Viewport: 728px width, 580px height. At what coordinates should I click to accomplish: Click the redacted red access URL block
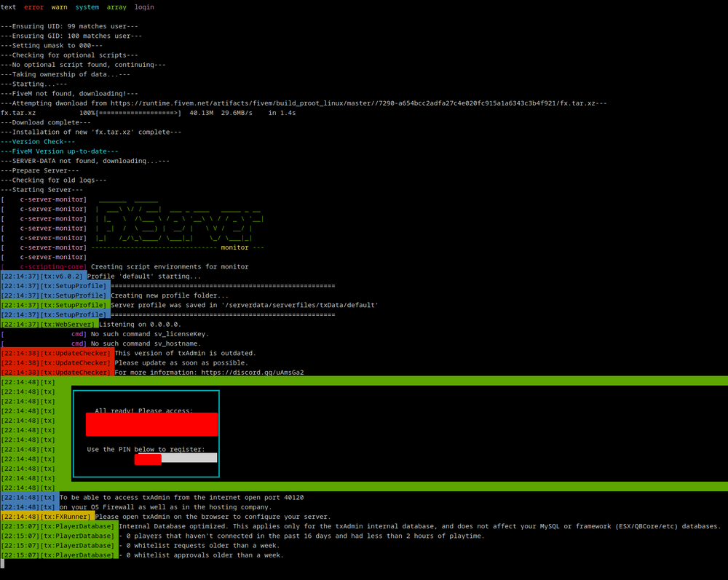pos(152,424)
